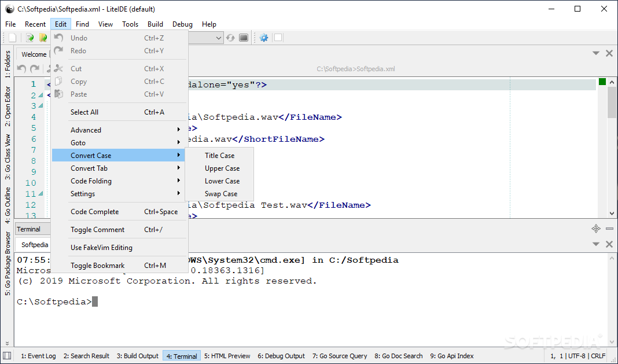This screenshot has width=618, height=364.
Task: Enable Use FakeVim Editing
Action: coord(120,248)
